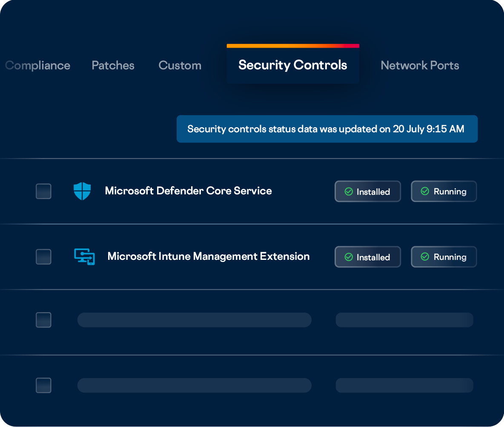Open the Microsoft Defender Core Service entry name
504x427 pixels.
tap(188, 191)
